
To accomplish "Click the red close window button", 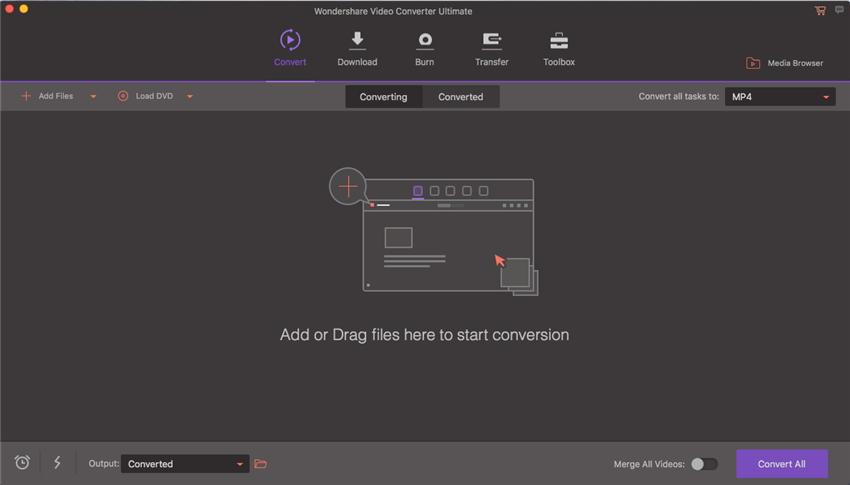I will pyautogui.click(x=9, y=9).
